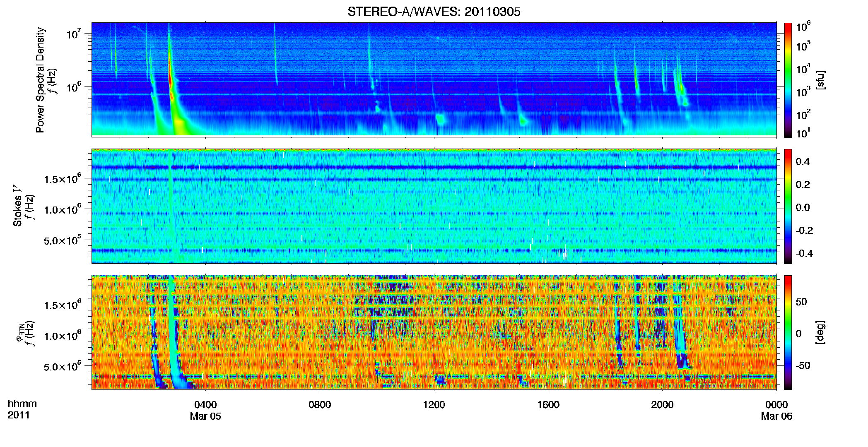Click the 10^2 tick on sfu colorbar

(x=803, y=114)
